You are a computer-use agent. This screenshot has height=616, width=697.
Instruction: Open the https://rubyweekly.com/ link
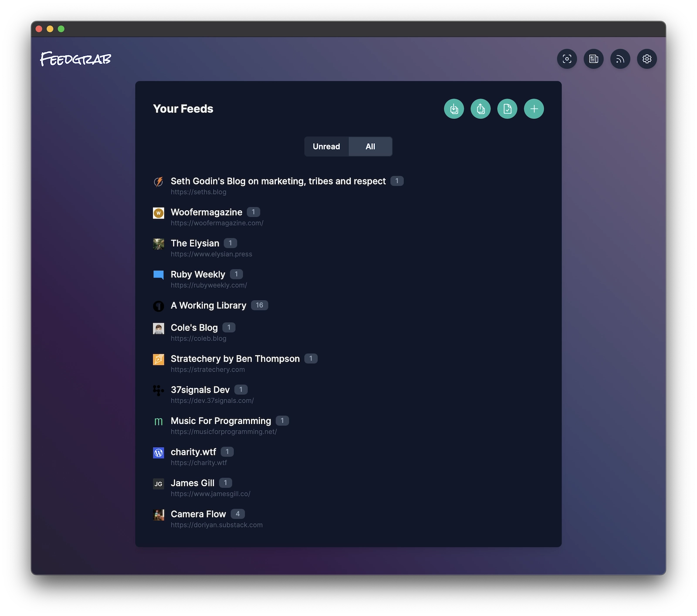click(209, 285)
